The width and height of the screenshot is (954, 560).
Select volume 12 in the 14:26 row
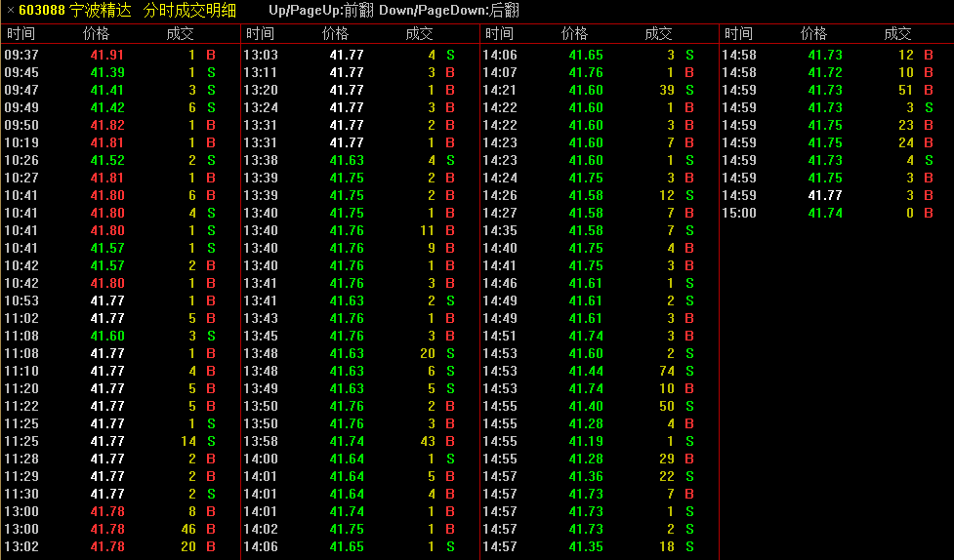[667, 196]
